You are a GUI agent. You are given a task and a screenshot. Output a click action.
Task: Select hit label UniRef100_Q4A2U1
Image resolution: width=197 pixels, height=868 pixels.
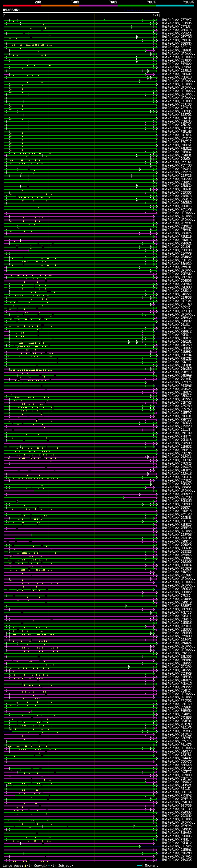177,342
